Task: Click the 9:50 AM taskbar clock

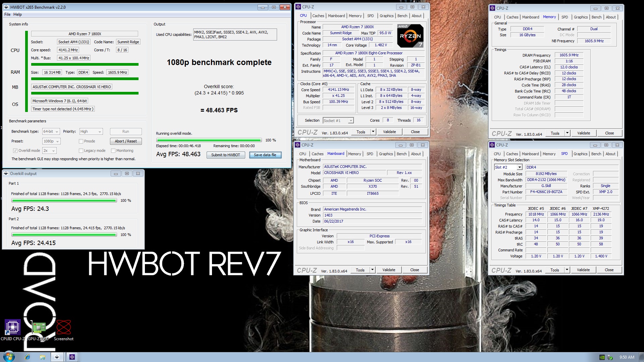Action: pyautogui.click(x=627, y=357)
